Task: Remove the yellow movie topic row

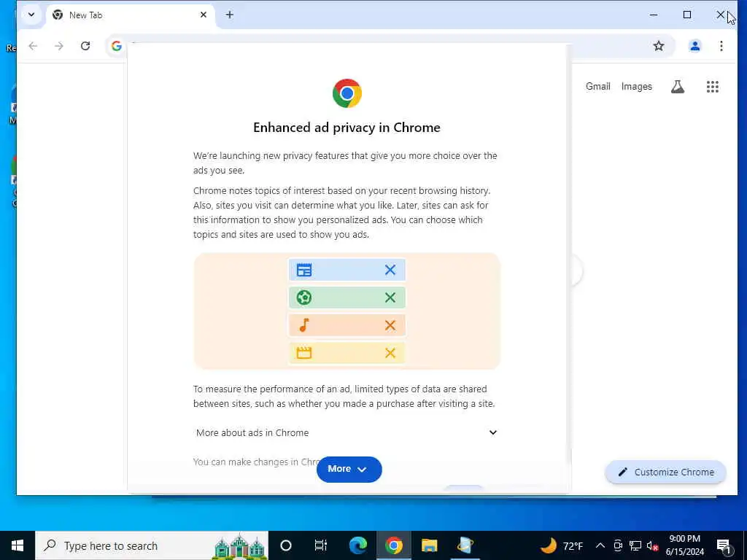Action: pyautogui.click(x=390, y=353)
